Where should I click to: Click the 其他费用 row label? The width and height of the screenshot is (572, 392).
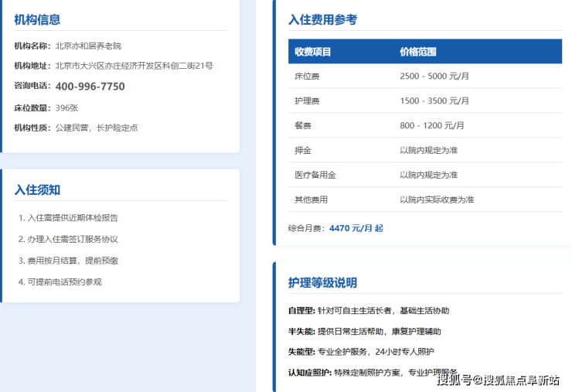(311, 199)
